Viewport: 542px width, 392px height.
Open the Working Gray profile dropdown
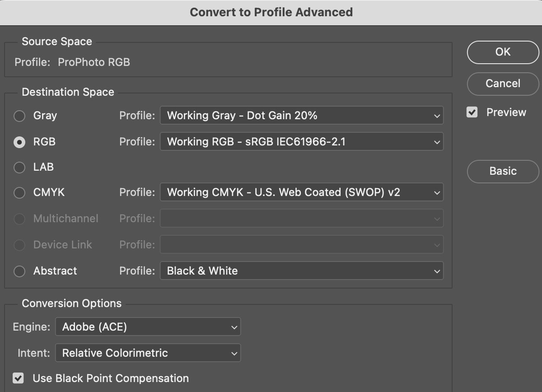(301, 116)
